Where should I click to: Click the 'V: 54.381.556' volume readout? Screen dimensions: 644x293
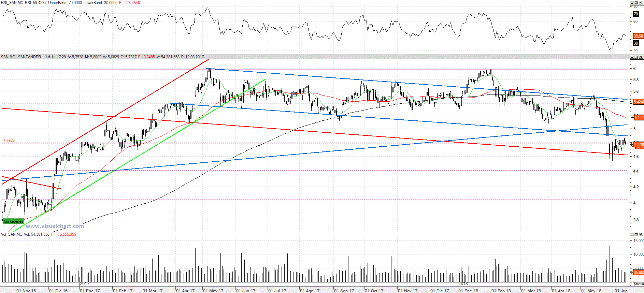tap(168, 57)
